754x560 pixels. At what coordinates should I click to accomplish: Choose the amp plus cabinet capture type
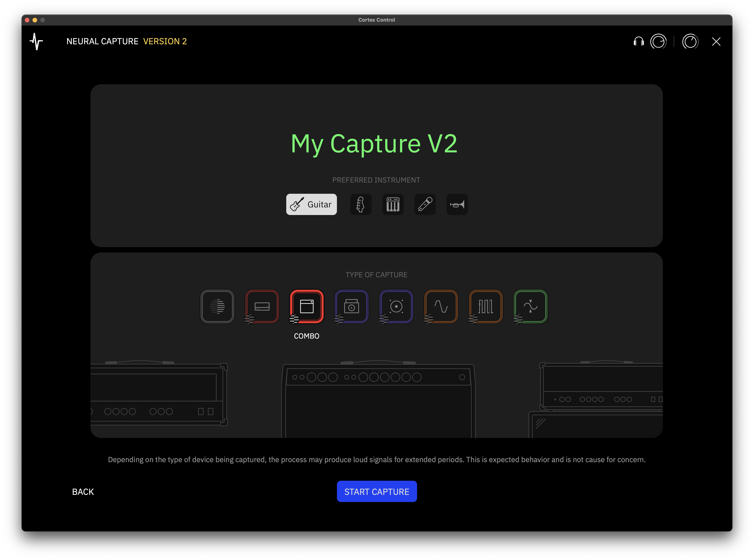[351, 306]
